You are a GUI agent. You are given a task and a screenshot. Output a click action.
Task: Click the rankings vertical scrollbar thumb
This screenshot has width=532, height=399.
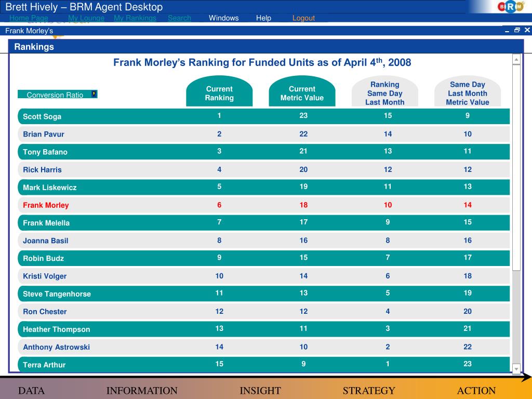tap(516, 168)
